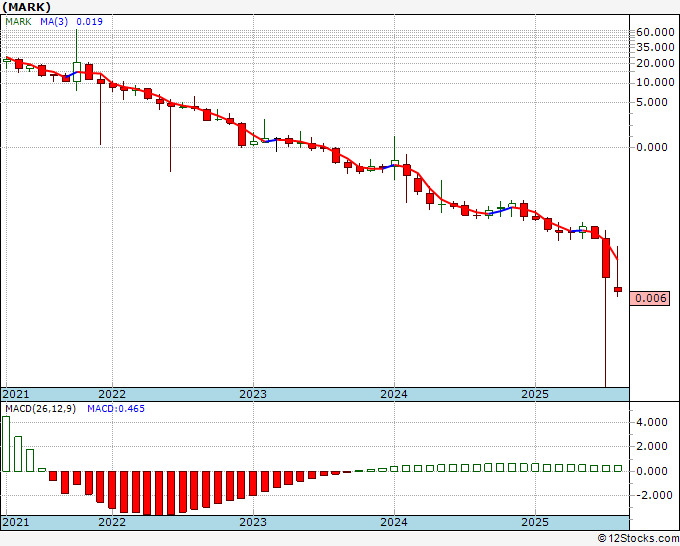Screen dimensions: 680x546
Task: Click the tallest green MACD bar in 2021
Action: pyautogui.click(x=6, y=444)
